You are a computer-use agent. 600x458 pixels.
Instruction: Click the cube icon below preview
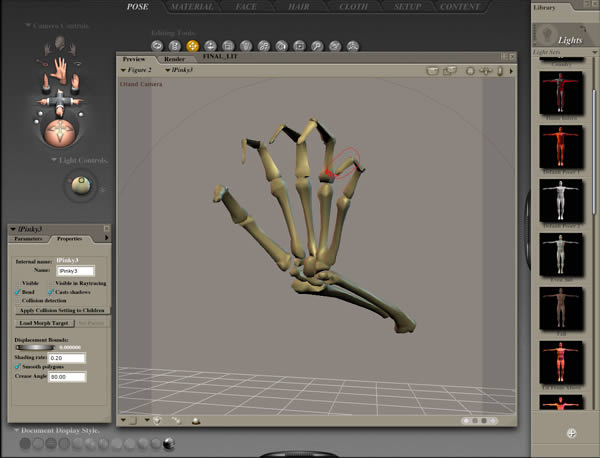tap(157, 421)
